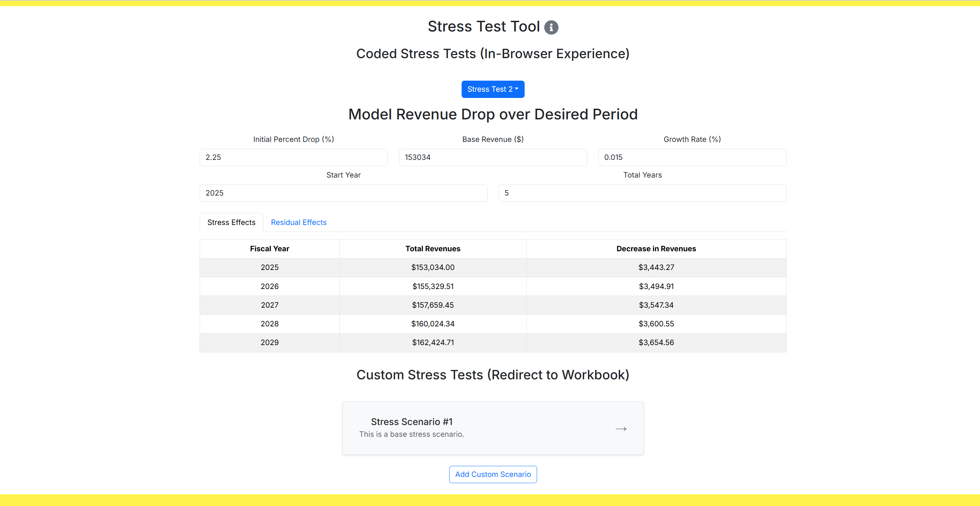The height and width of the screenshot is (506, 980).
Task: Click the $153,034.00 total revenue cell
Action: click(x=433, y=268)
